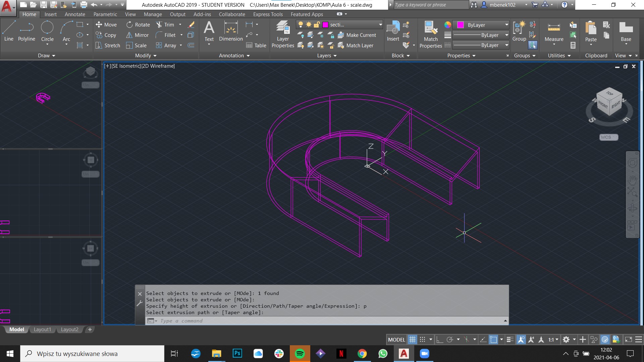The height and width of the screenshot is (362, 644).
Task: Expand the Modify panel
Action: [x=146, y=56]
